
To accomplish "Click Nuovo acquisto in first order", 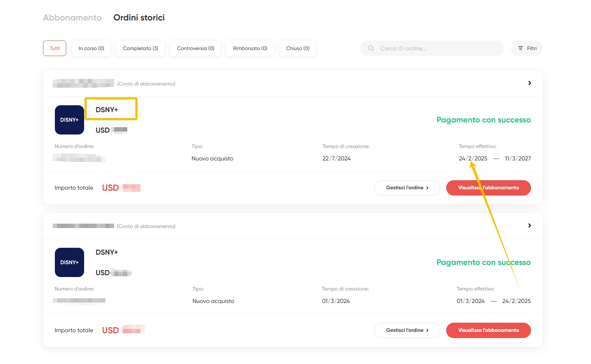I will (x=212, y=159).
